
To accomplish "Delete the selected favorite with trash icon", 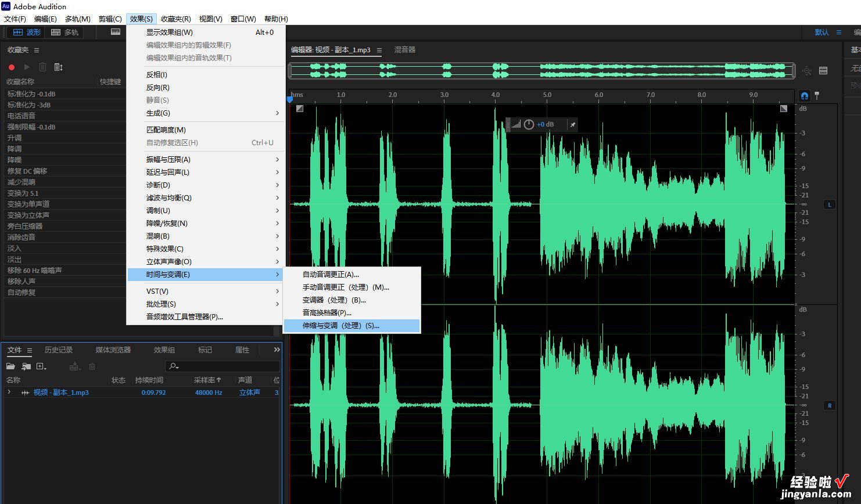I will [42, 67].
